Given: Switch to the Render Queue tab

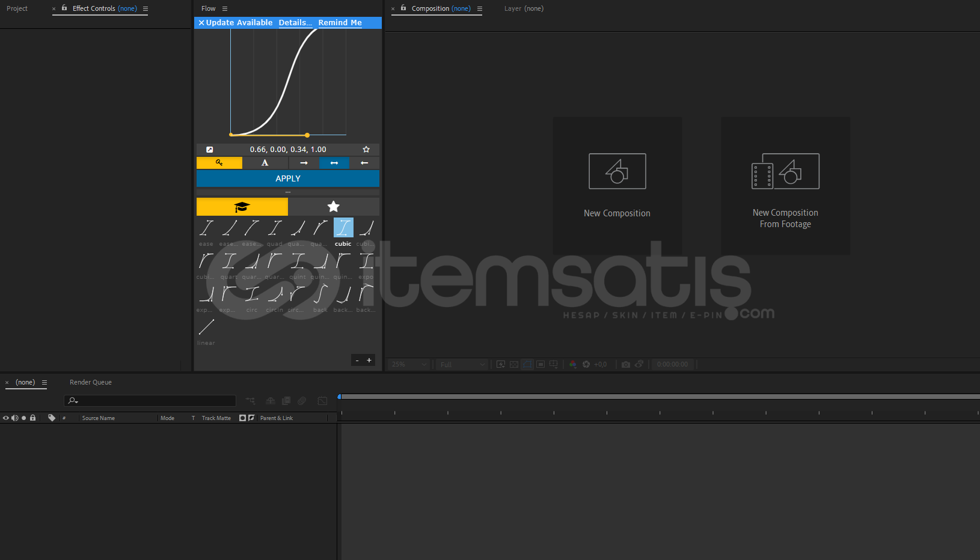Looking at the screenshot, I should coord(91,382).
